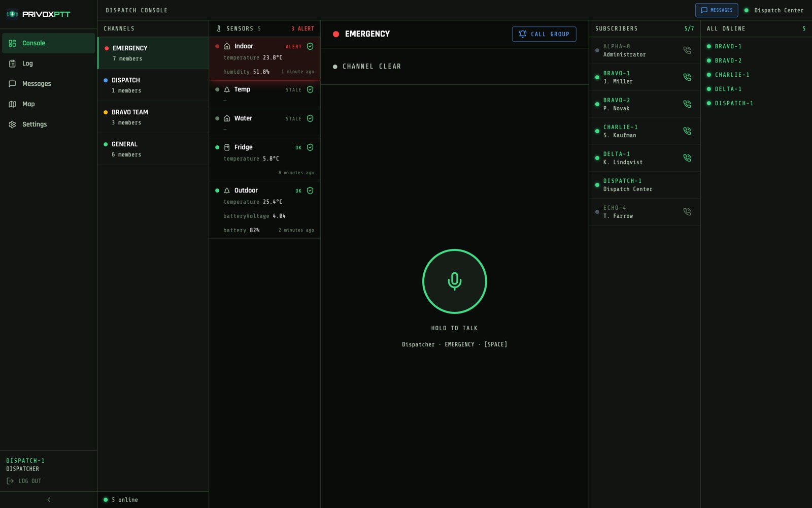Call CHARLIE-1 S. Kaufman phone icon
The image size is (812, 508).
point(687,131)
